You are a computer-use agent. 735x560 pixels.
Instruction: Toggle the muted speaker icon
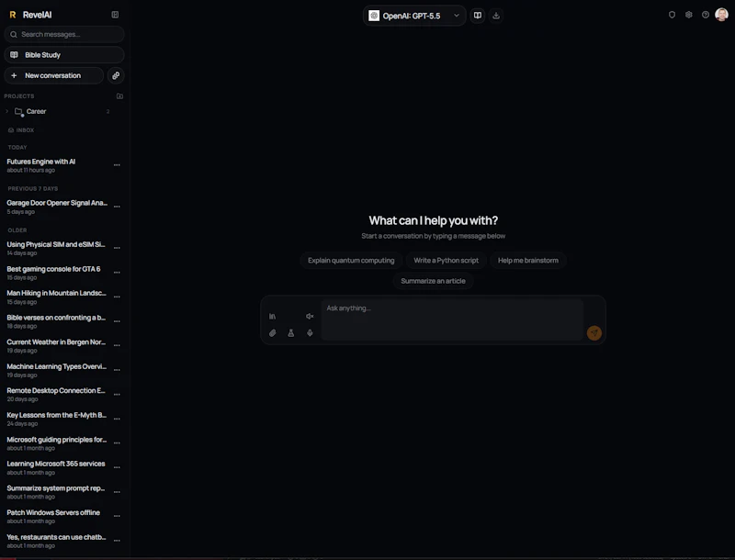pyautogui.click(x=310, y=316)
